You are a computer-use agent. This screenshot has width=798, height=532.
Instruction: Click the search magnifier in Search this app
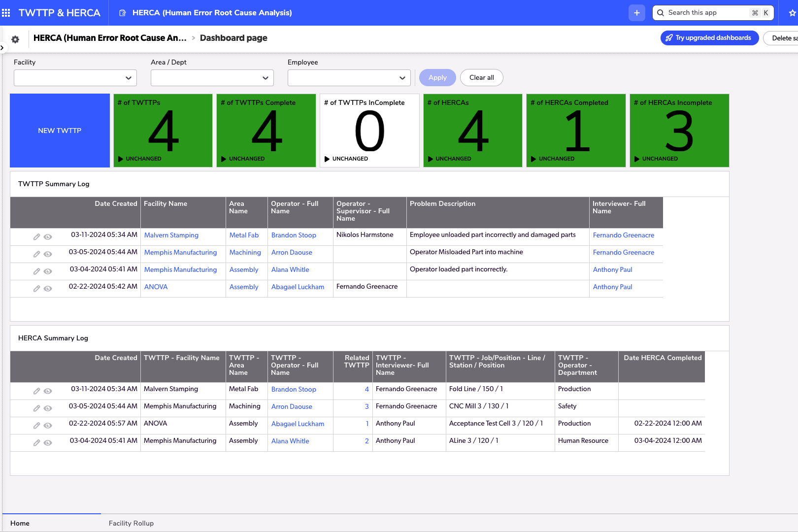[x=660, y=12]
